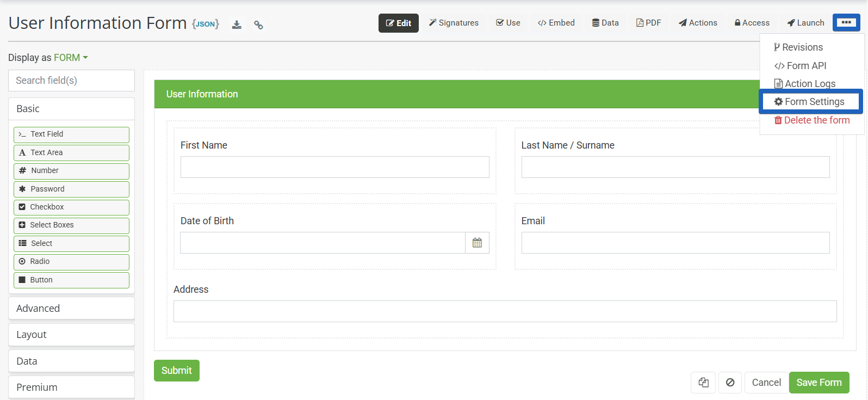Click the Search field(s) input box

[x=71, y=81]
